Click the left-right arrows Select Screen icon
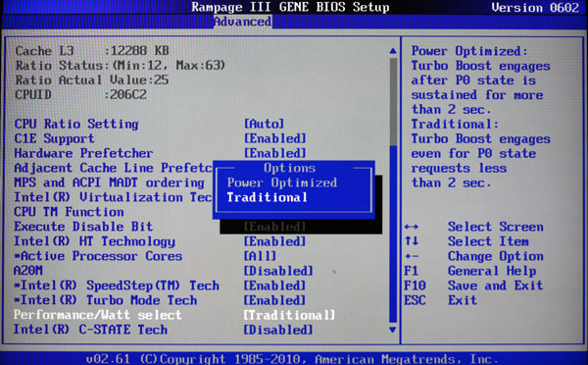The width and height of the screenshot is (588, 365). (x=412, y=227)
